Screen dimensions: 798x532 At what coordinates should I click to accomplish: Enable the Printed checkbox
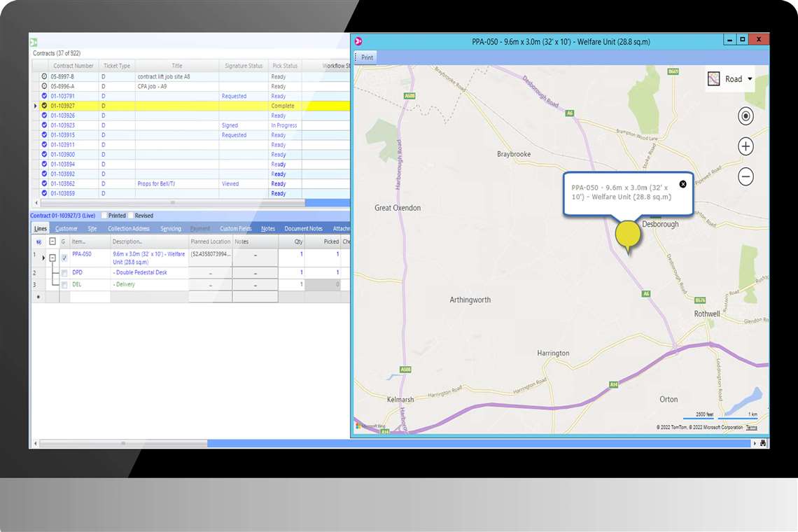(x=104, y=216)
